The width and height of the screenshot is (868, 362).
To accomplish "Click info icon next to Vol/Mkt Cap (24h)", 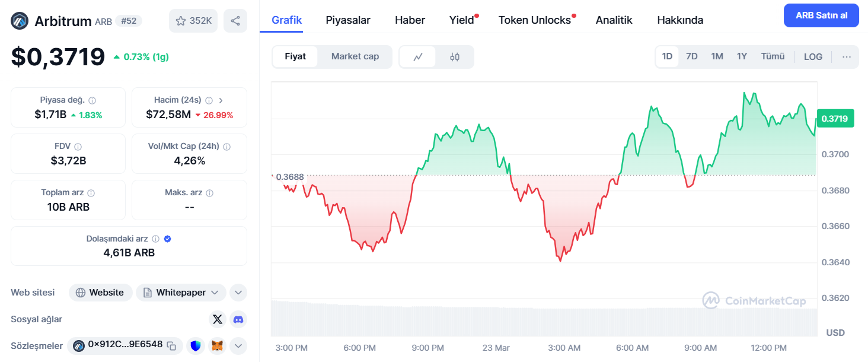I will 226,147.
